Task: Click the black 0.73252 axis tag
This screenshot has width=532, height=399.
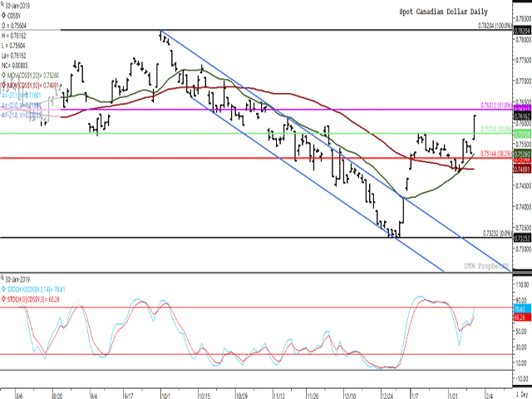Action: (522, 239)
